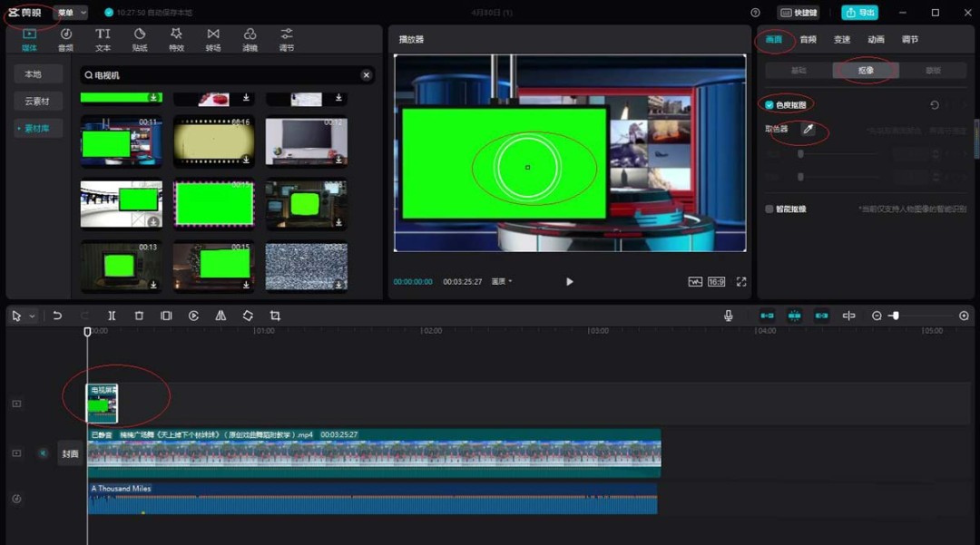Expand the 画质 quality dropdown in player
The width and height of the screenshot is (980, 545).
[502, 282]
